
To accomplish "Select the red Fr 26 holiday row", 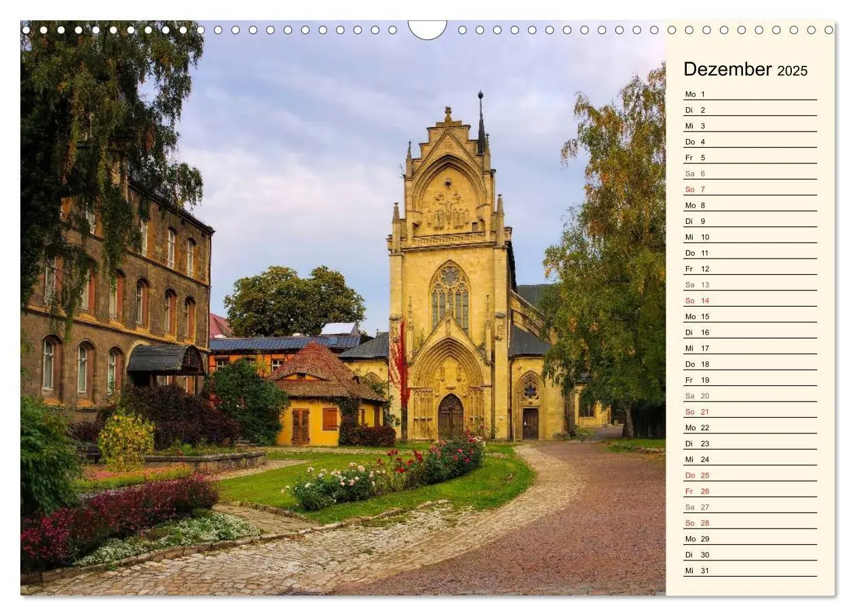I will click(750, 491).
